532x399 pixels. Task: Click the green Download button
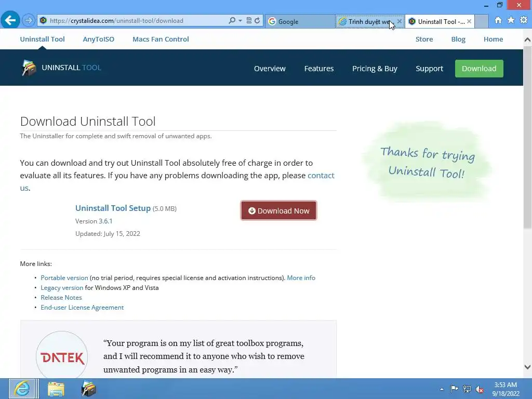tap(478, 69)
